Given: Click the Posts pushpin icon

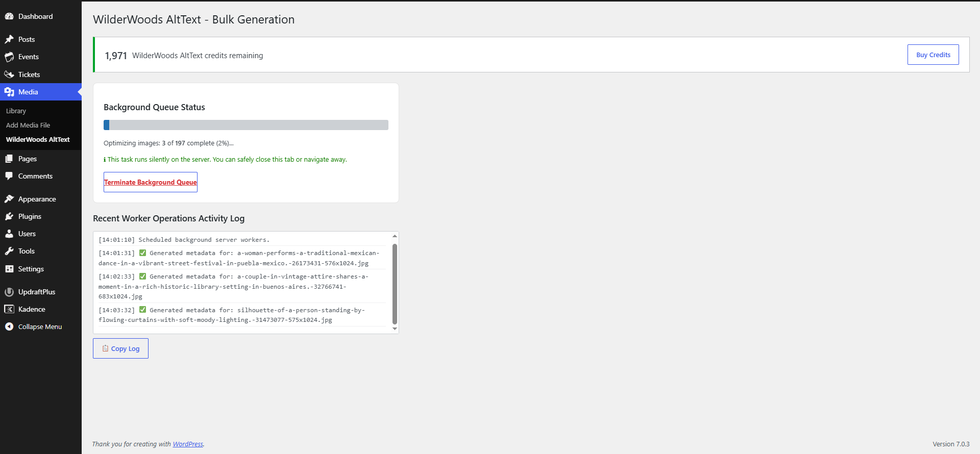Looking at the screenshot, I should point(9,39).
